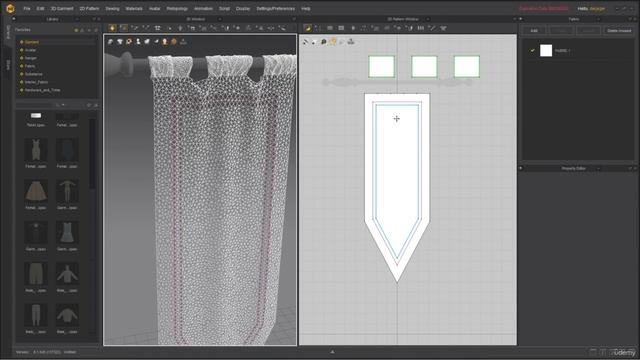Click the FABRIC 1 white color swatch
Screen dimensions: 640x360
[546, 51]
